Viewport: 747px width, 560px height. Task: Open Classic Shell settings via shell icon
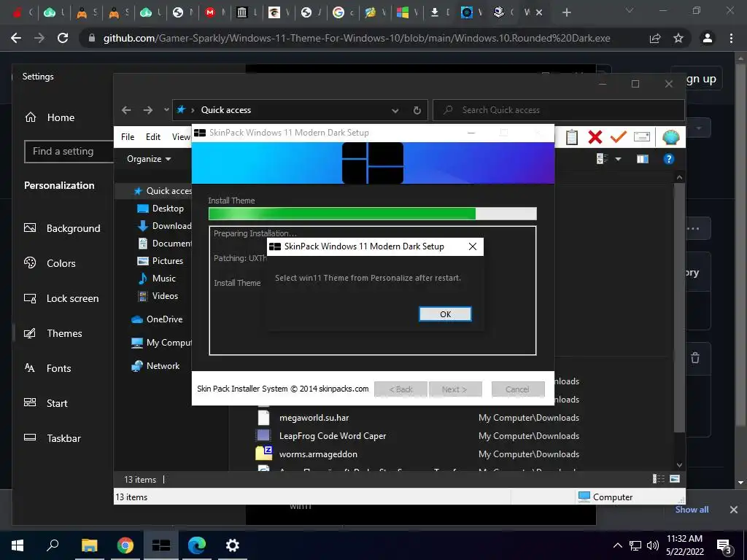point(671,137)
